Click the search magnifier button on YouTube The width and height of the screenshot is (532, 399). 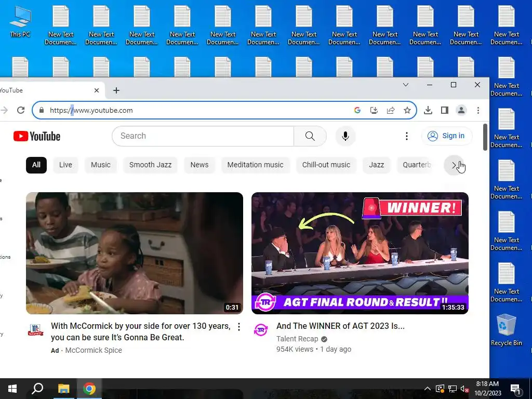(310, 136)
